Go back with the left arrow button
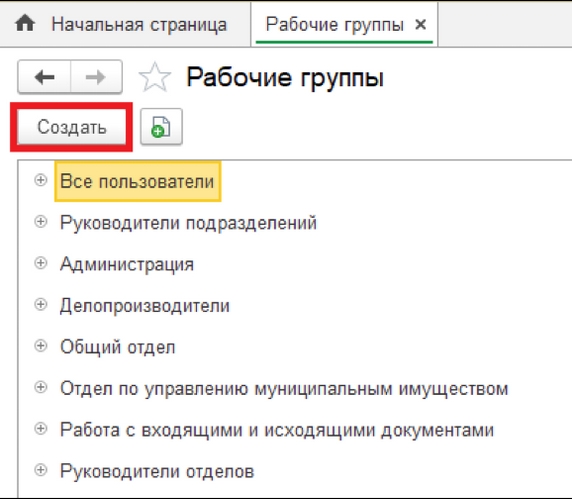 coord(44,77)
